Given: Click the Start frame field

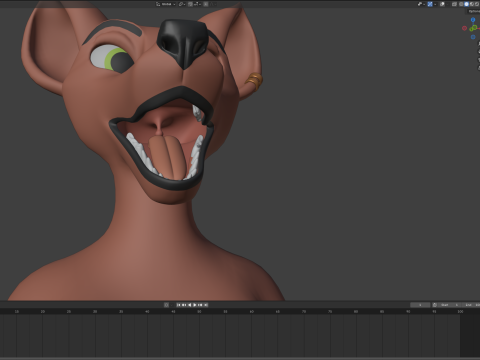Looking at the screenshot, I should coord(450,305).
